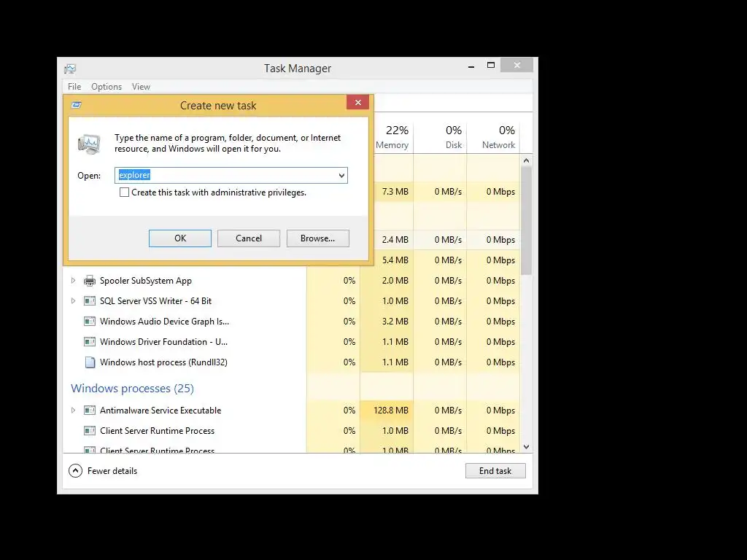
Task: Click the Windows host process Rundll32 icon
Action: point(90,362)
